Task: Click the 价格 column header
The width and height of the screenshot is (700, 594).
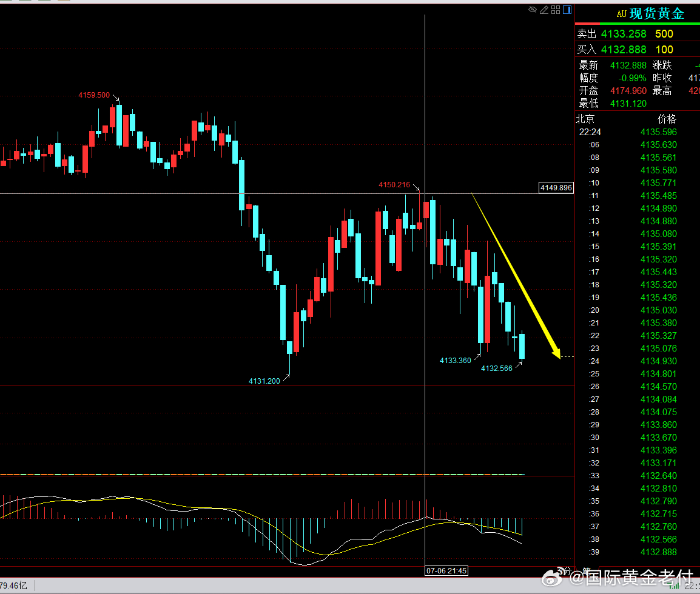Action: pyautogui.click(x=667, y=119)
